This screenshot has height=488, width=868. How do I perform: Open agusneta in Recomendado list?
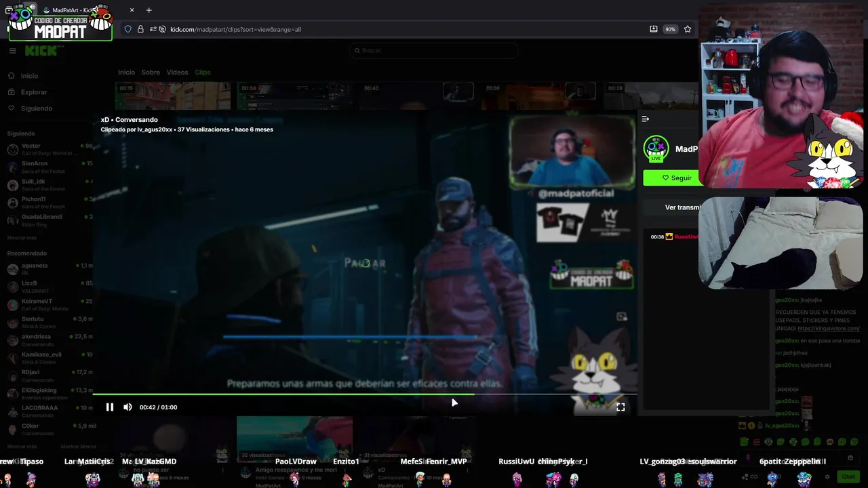50,269
